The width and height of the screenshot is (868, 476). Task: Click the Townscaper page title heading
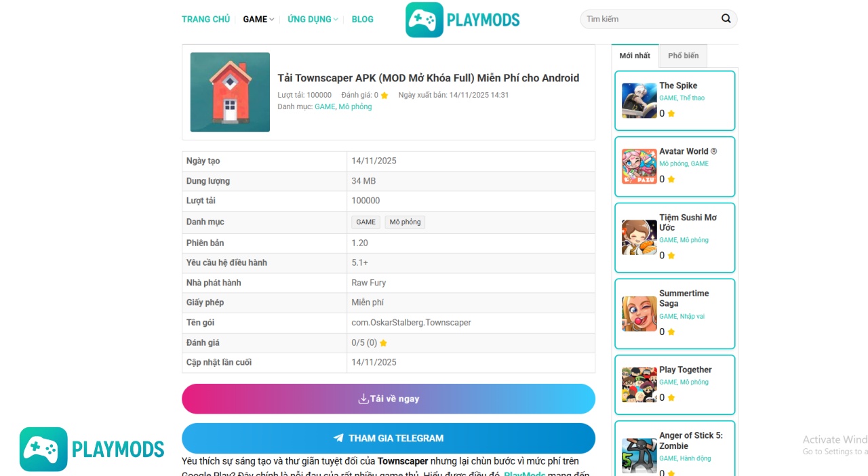[429, 78]
